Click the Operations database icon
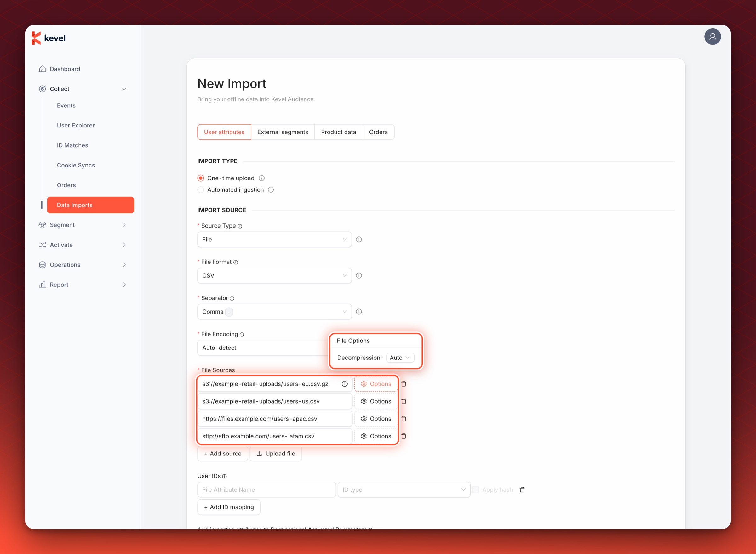 [x=42, y=265]
